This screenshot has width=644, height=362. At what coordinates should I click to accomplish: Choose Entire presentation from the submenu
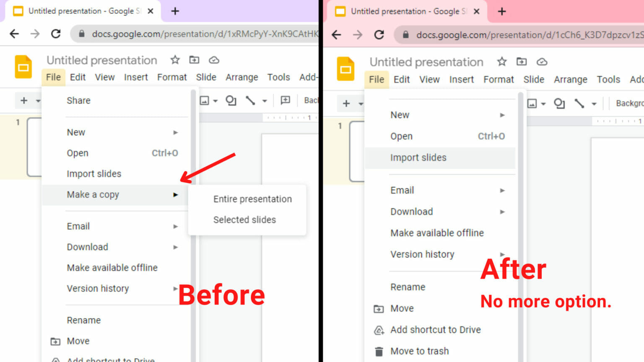(x=252, y=199)
